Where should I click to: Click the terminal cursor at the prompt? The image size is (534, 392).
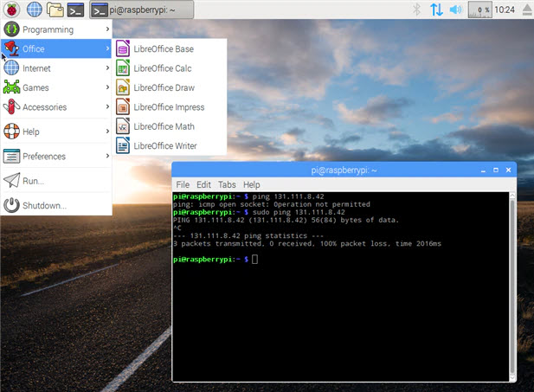click(x=254, y=260)
